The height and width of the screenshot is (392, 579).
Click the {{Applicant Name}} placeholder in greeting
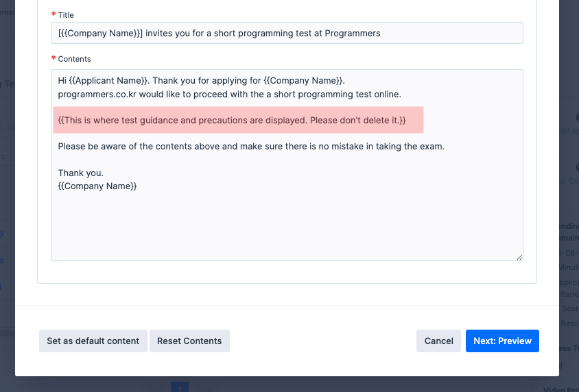coord(109,81)
